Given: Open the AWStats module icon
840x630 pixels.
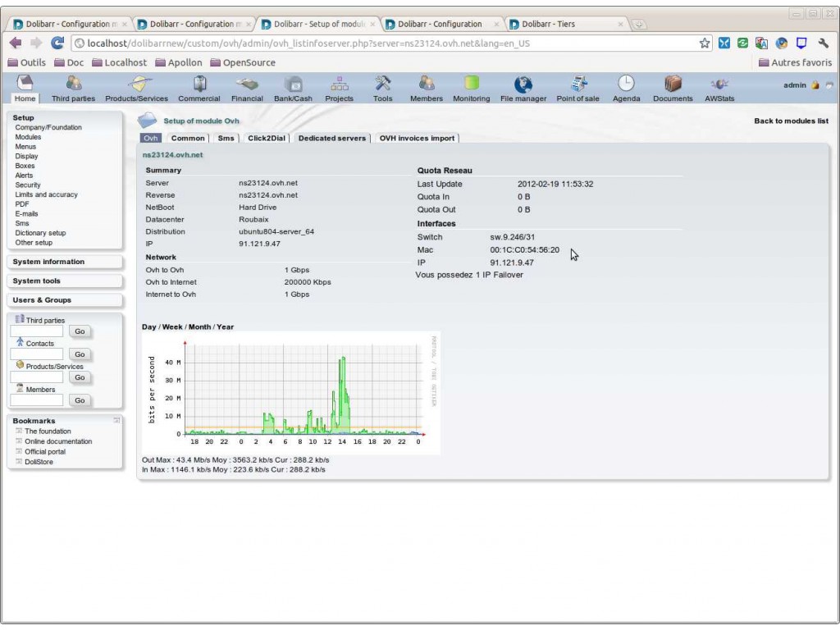Looking at the screenshot, I should tap(719, 84).
